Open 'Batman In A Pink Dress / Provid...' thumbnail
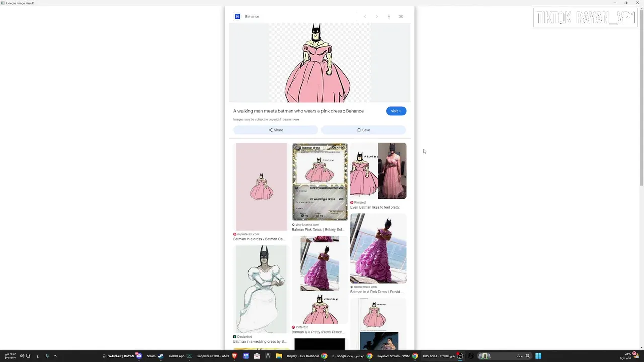This screenshot has width=644, height=362. (x=378, y=248)
